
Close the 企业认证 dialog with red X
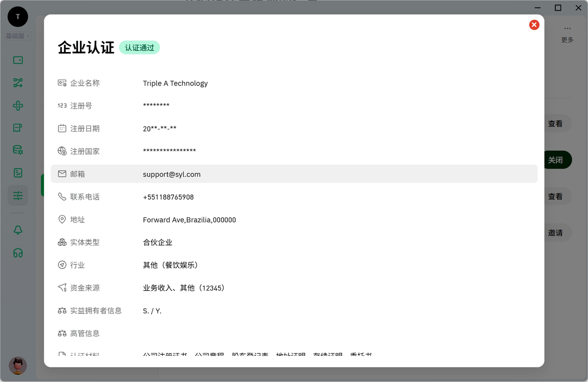(534, 25)
